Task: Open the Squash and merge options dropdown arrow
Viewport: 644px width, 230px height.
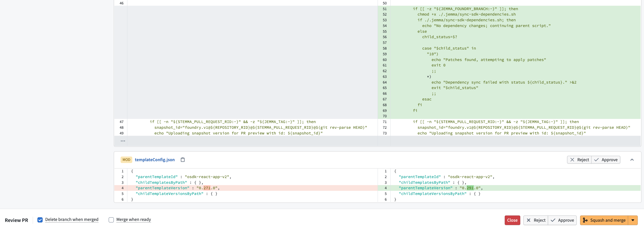Action: pos(633,220)
